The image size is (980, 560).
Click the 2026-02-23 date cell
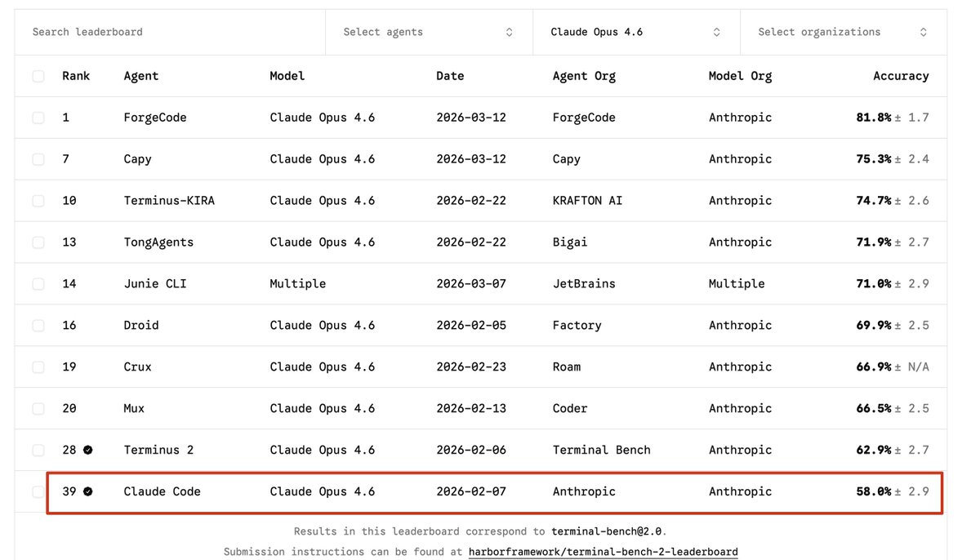(x=471, y=367)
